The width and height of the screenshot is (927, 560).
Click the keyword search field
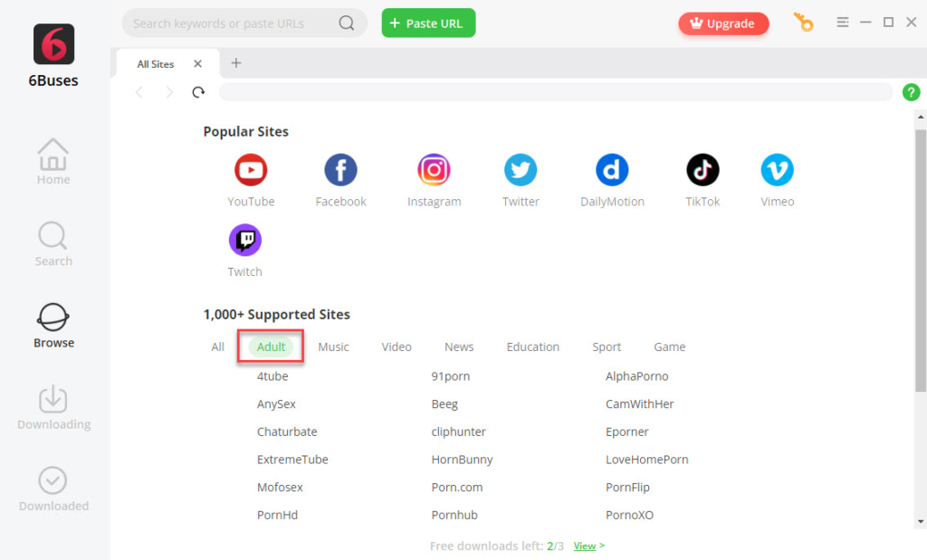click(x=231, y=24)
